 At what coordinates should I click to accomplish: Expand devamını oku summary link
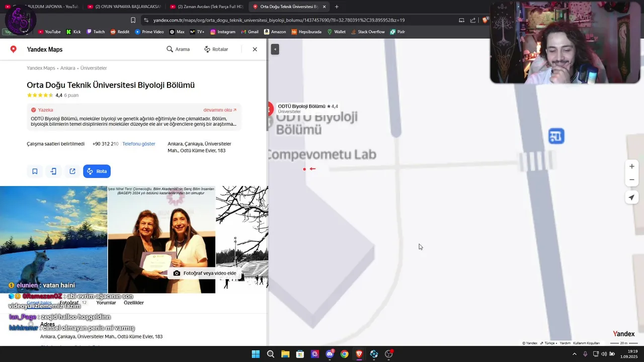point(220,110)
